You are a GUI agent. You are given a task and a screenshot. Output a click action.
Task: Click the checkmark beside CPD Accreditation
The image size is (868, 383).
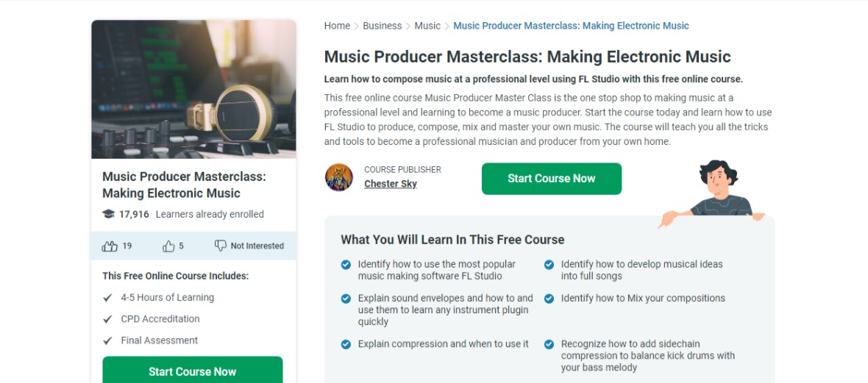pos(107,319)
